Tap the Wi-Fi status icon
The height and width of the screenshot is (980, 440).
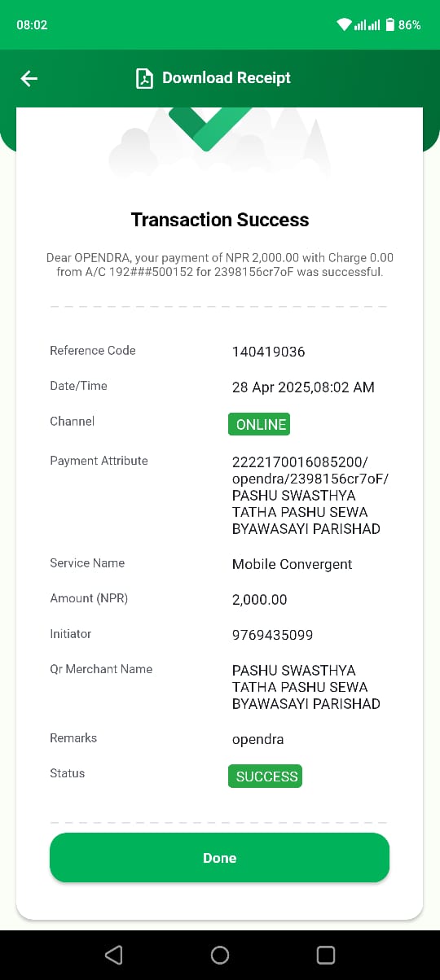[x=344, y=25]
